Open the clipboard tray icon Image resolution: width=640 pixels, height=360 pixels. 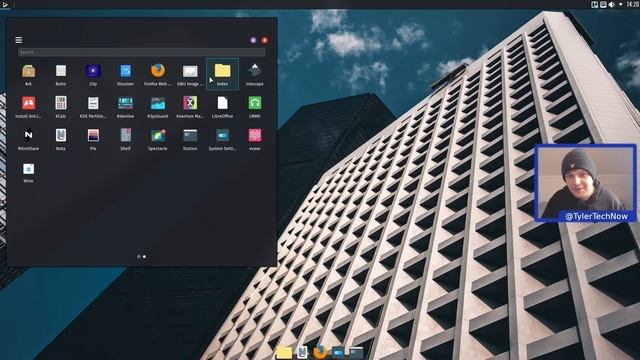(603, 4)
